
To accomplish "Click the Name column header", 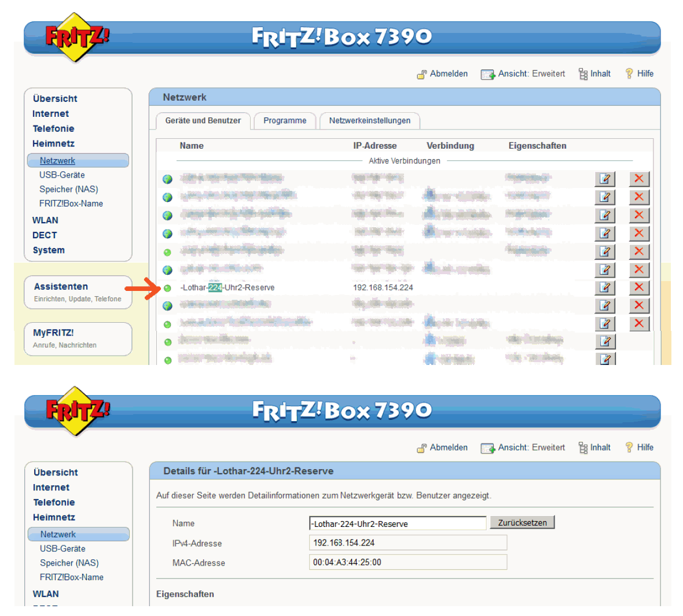I will (x=192, y=146).
